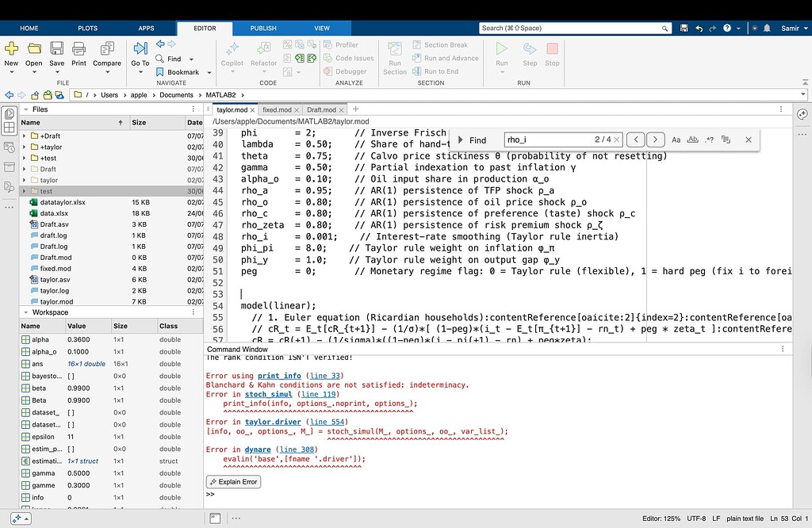Open the Command Window actions menu
Image resolution: width=812 pixels, height=528 pixels.
(x=783, y=350)
